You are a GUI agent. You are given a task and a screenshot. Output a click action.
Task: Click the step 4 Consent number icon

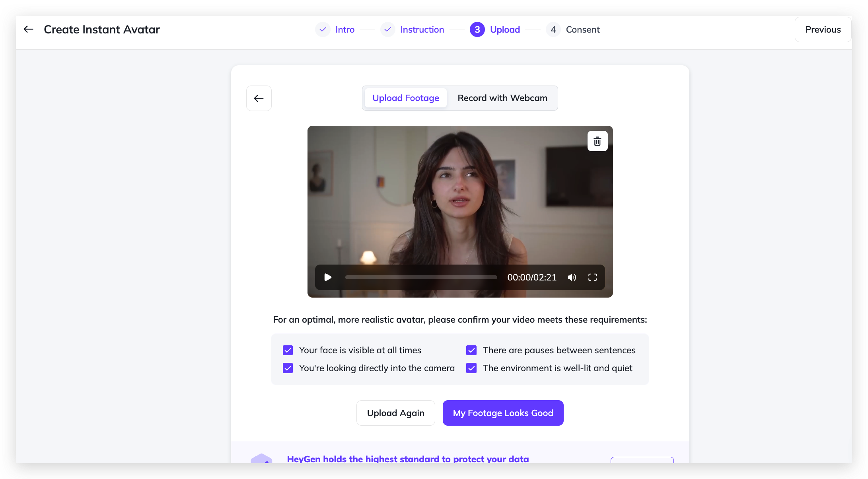click(553, 29)
